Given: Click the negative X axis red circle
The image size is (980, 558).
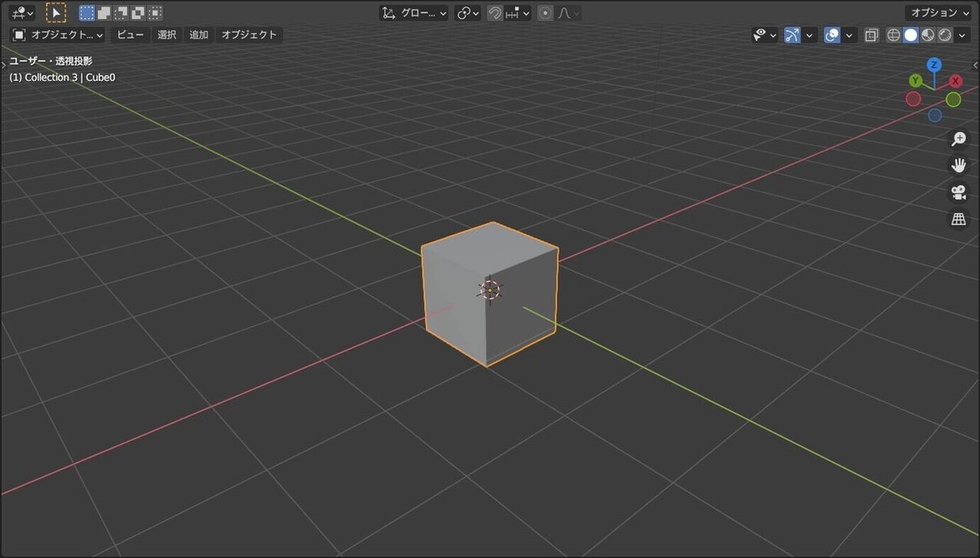Looking at the screenshot, I should (914, 99).
